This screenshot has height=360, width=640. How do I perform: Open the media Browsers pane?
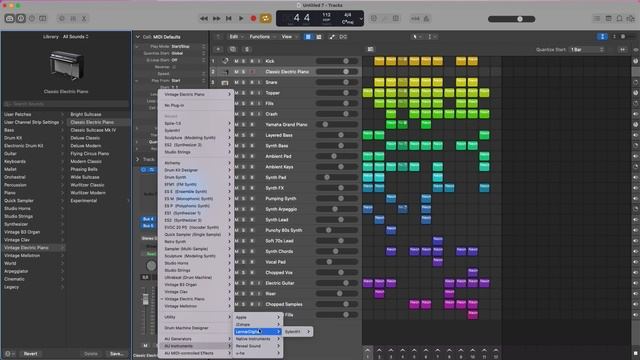point(631,19)
